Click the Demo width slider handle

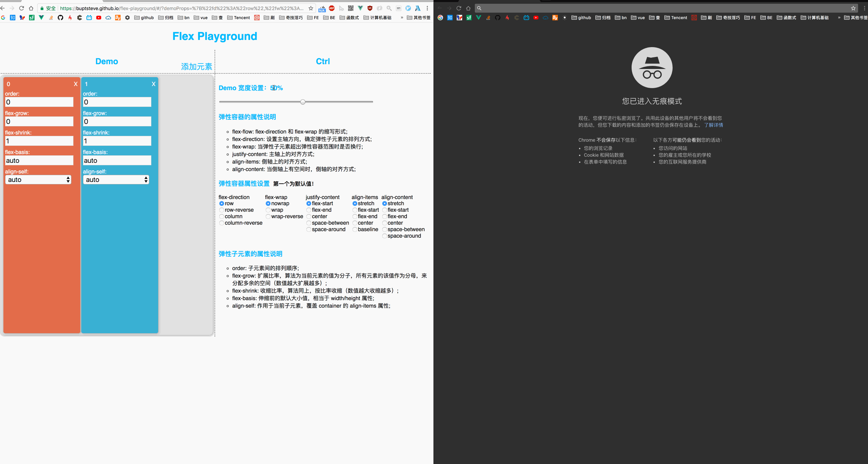click(x=303, y=102)
